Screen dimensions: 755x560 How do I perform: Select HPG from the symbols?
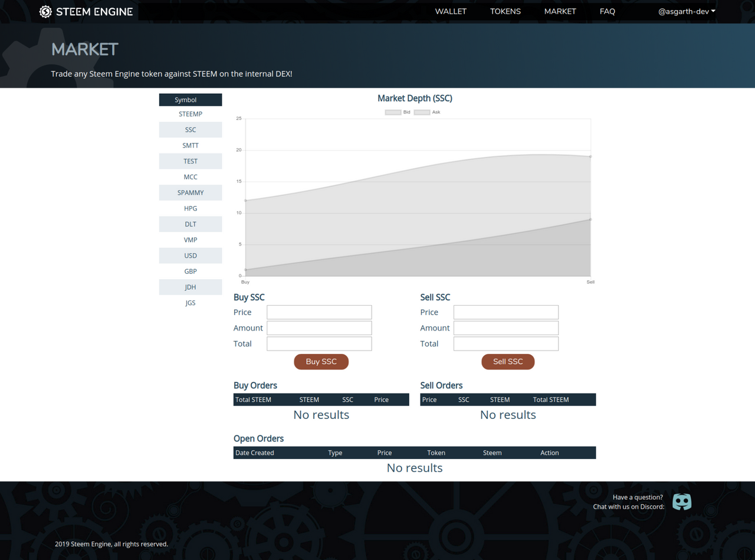(x=191, y=208)
